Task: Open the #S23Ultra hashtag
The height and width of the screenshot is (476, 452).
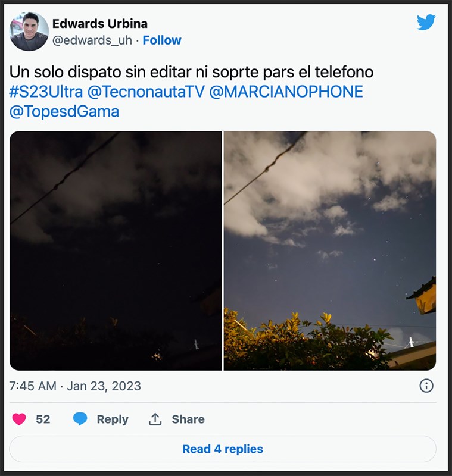Action: coord(46,92)
